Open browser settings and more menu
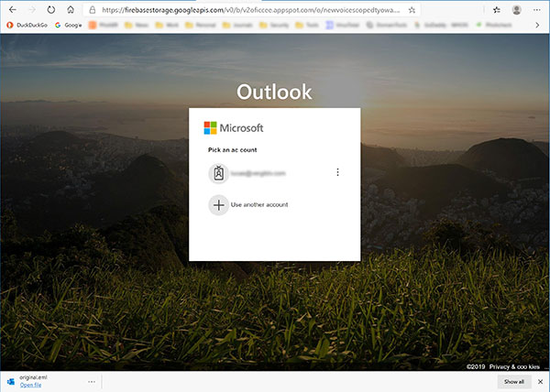 point(536,10)
